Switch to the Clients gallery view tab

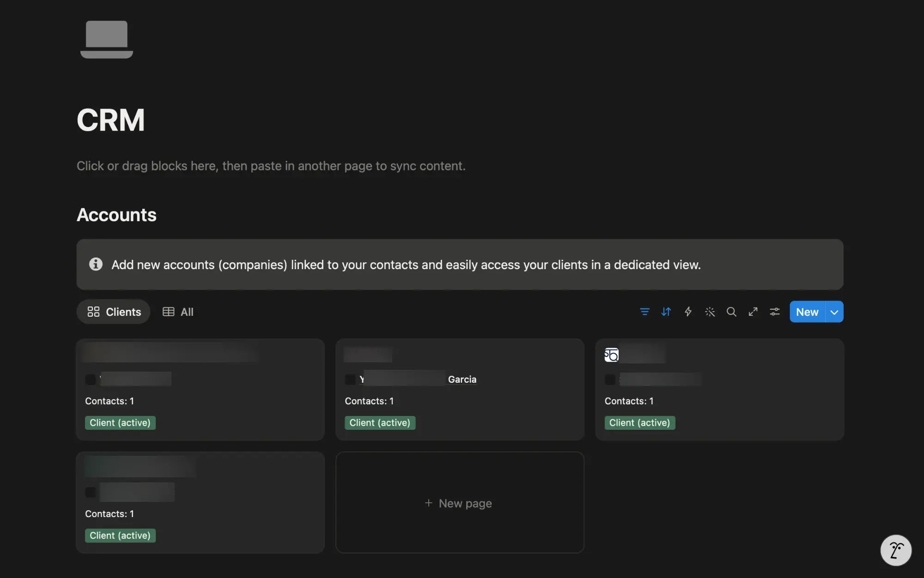[114, 312]
